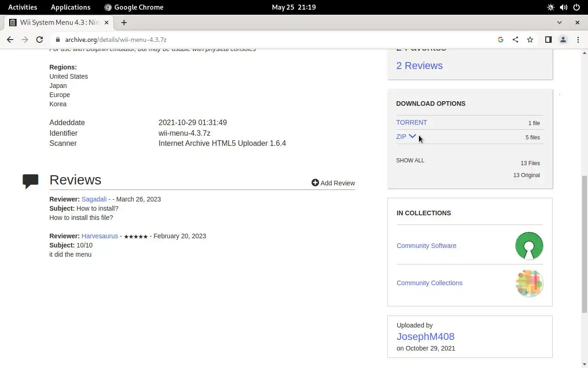This screenshot has height=368, width=588.
Task: Click the '1 file' count next to TORRENT
Action: click(x=534, y=123)
